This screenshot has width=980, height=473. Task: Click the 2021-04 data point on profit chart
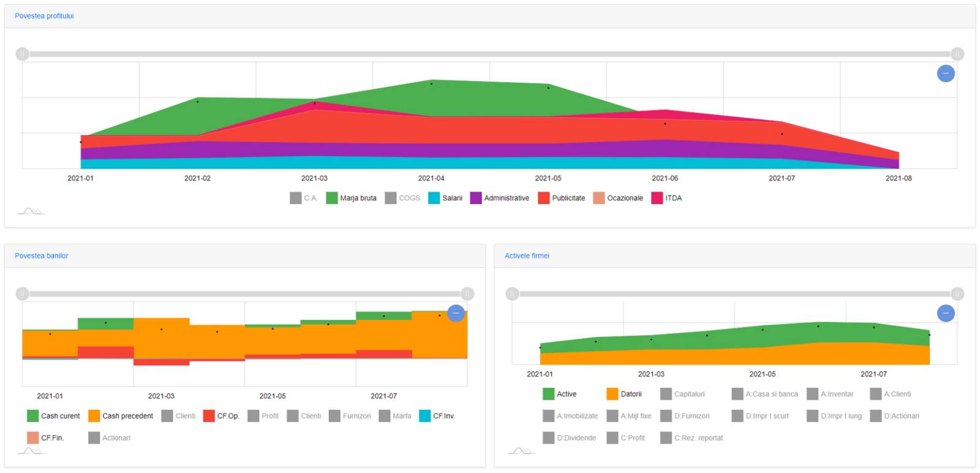coord(431,83)
